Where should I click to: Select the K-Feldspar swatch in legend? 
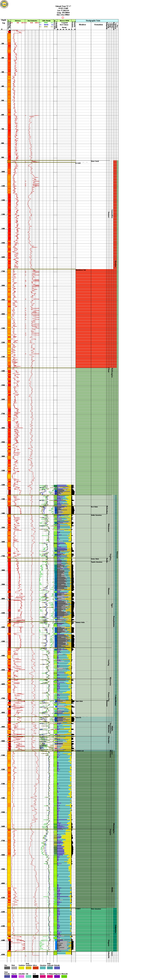(50, 976)
